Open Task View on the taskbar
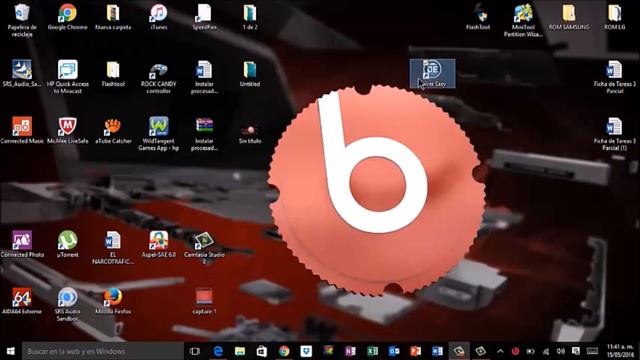This screenshot has height=360, width=640. pyautogui.click(x=195, y=351)
